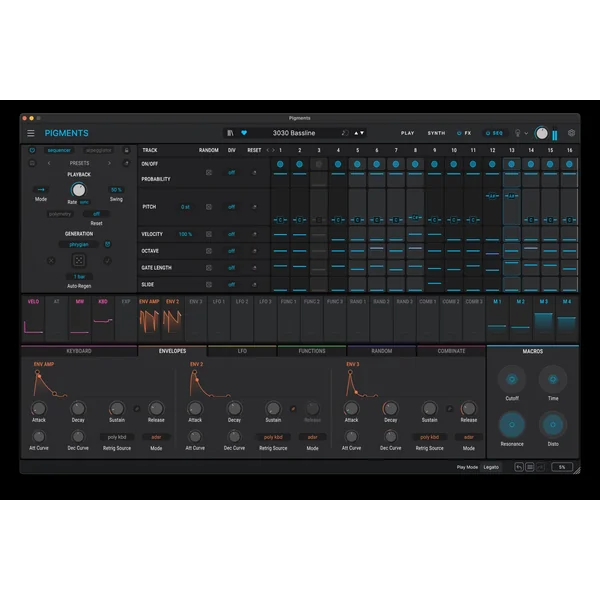Switch to the SYNTH view

point(436,133)
